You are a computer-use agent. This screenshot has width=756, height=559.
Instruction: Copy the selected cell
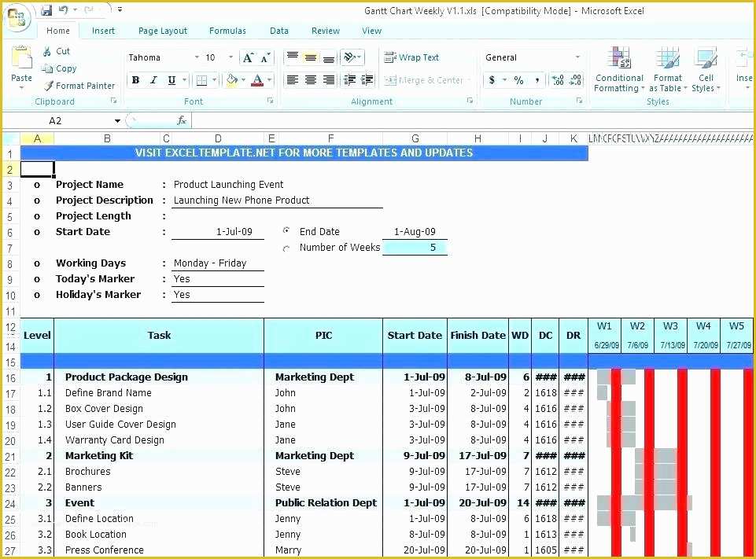59,68
